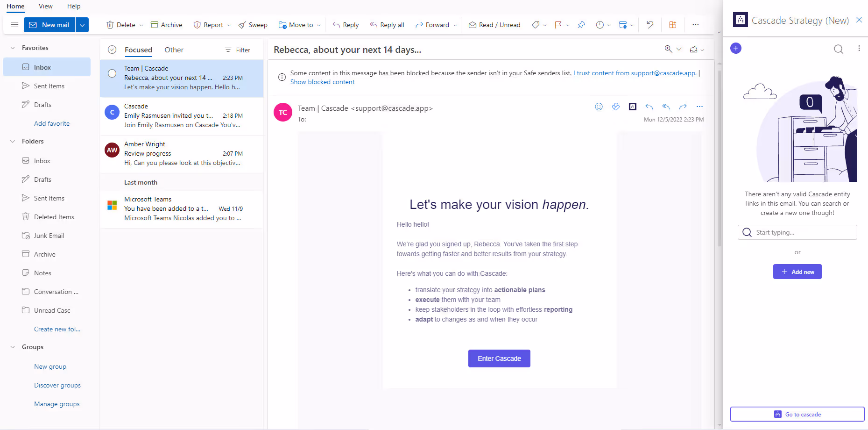Expand the zoom dropdown chevron by subject
Screen dimensions: 868x430
(679, 49)
